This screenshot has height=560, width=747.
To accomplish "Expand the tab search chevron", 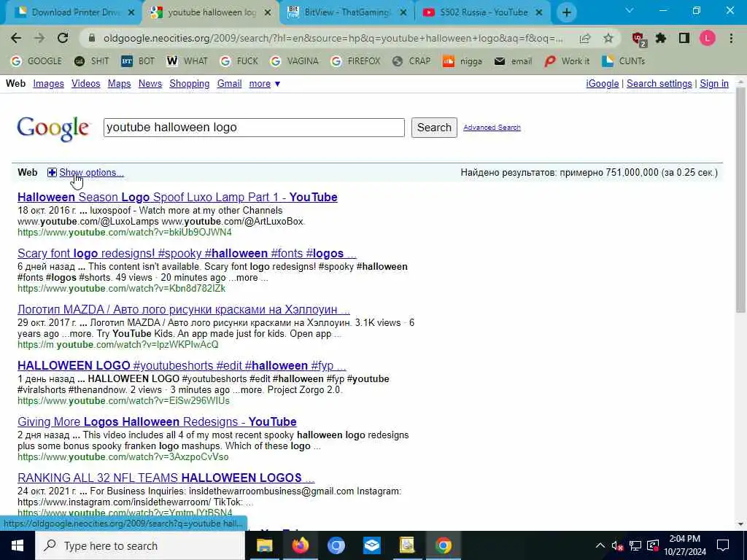I will (630, 10).
